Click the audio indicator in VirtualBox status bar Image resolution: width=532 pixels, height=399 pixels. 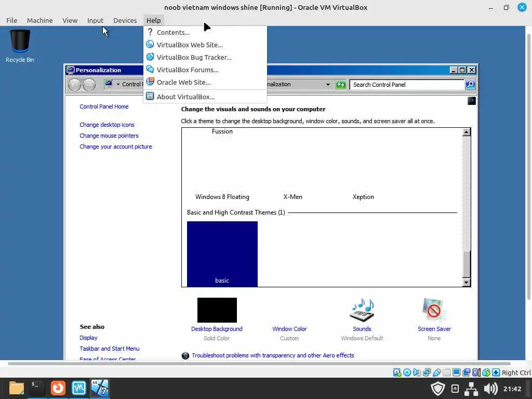[x=417, y=373]
